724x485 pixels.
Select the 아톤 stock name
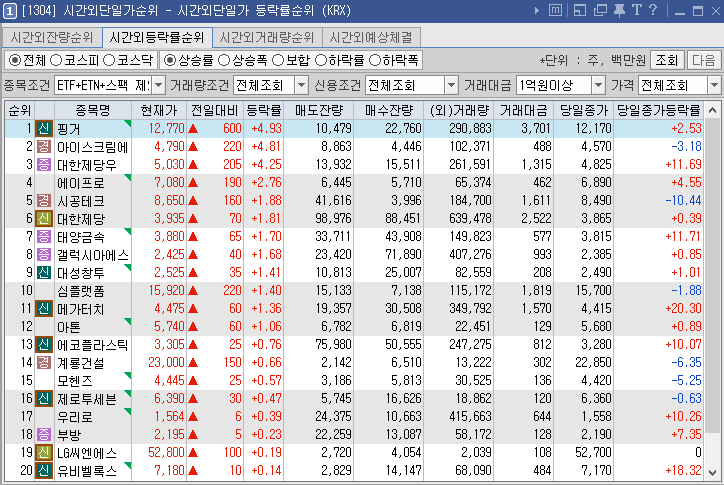(x=68, y=327)
